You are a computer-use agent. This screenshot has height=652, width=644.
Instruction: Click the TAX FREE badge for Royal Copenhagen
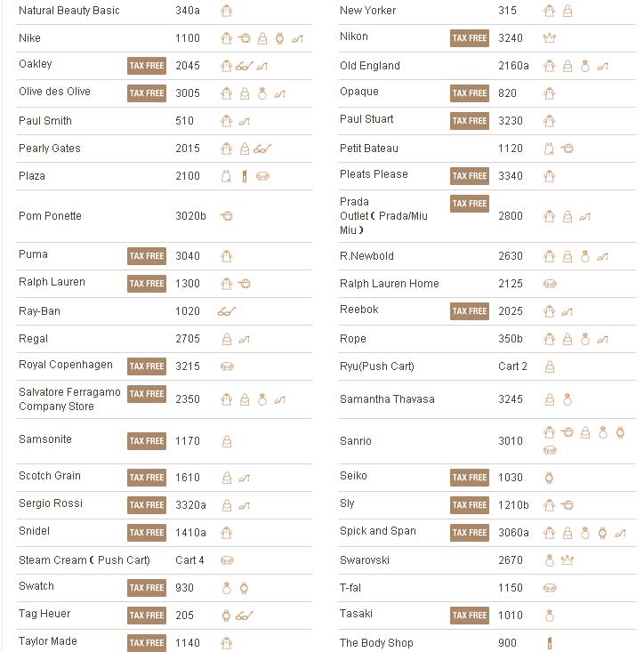pos(147,366)
